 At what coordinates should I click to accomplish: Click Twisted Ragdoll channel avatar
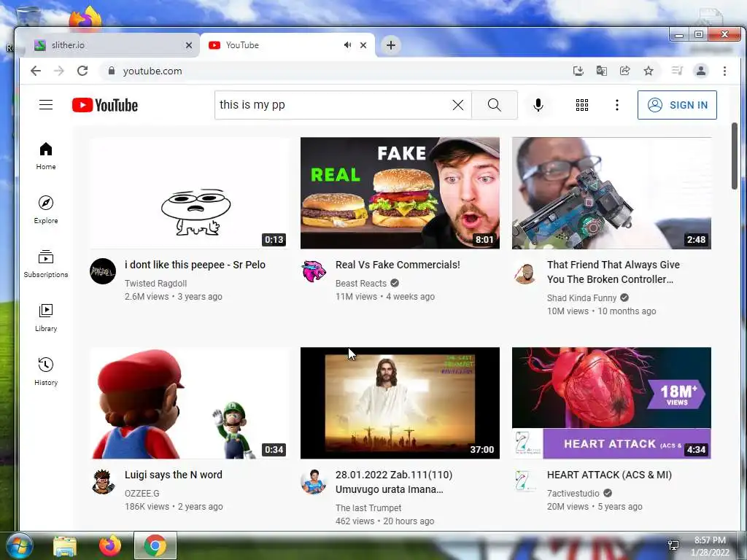click(103, 271)
